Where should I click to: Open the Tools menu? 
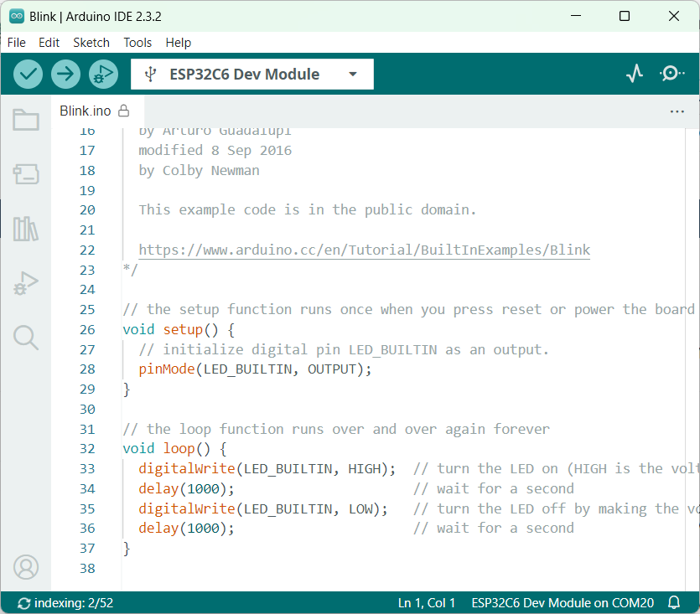(x=137, y=43)
